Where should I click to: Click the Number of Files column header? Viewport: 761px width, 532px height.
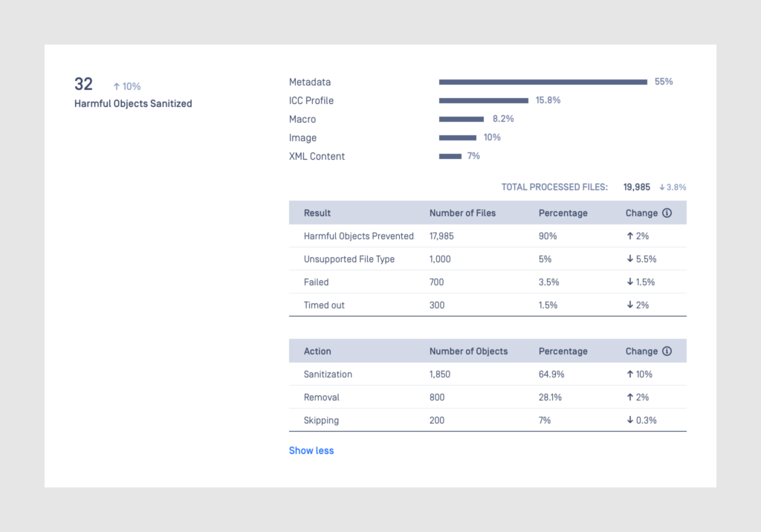tap(462, 213)
